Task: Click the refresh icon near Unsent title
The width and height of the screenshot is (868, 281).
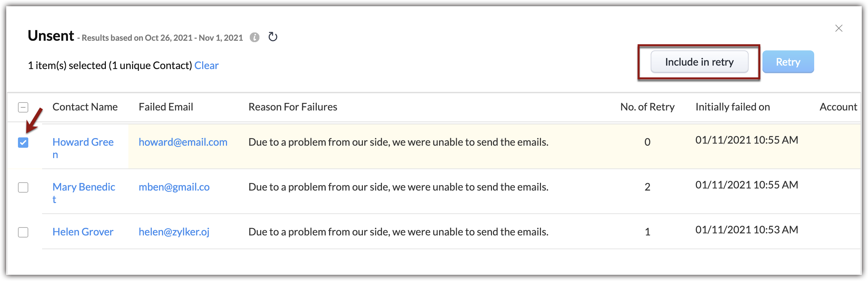Action: point(273,37)
